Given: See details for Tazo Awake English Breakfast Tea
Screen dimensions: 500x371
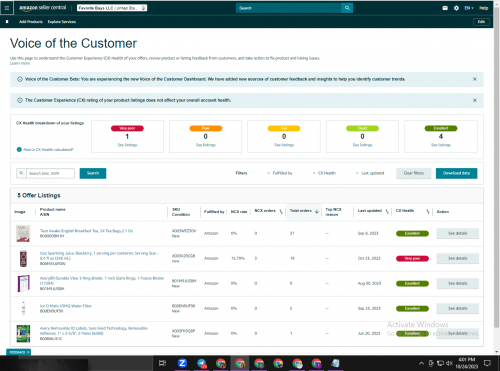Looking at the screenshot, I should [458, 233].
